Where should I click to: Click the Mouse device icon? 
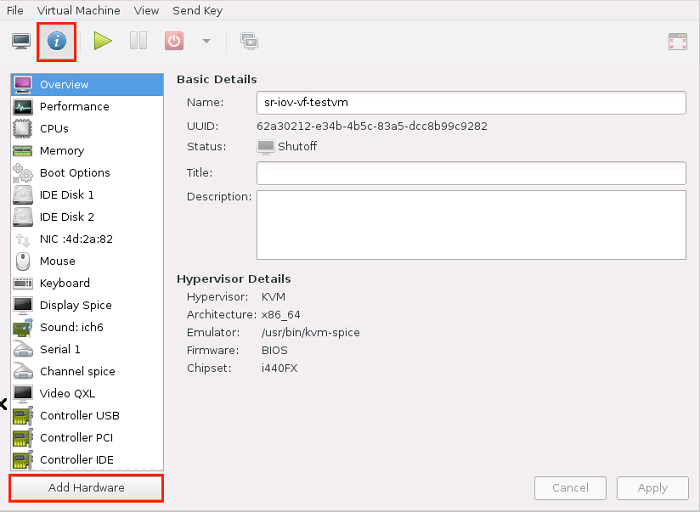(23, 261)
